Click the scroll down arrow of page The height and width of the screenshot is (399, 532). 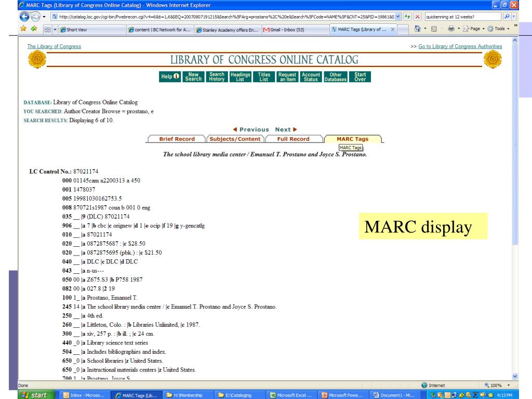point(515,376)
